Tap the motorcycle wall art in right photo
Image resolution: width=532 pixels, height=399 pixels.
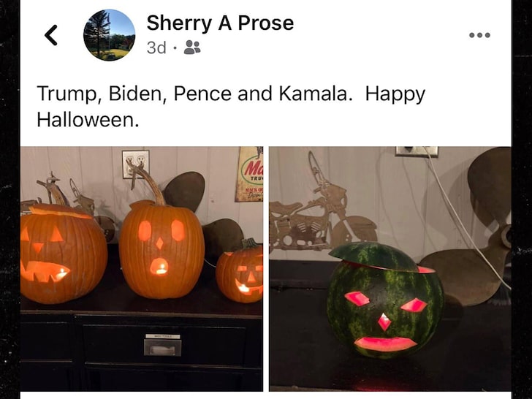322,213
